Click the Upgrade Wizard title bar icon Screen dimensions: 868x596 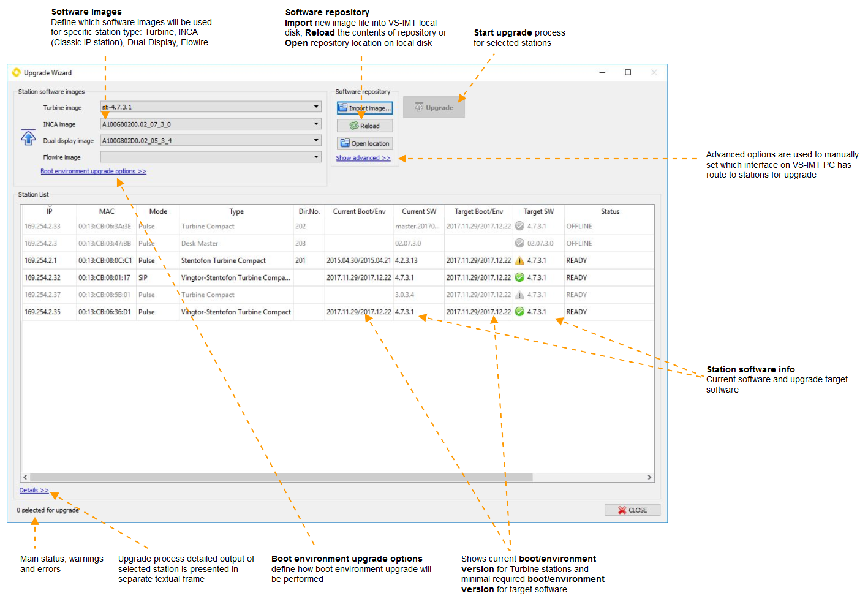pyautogui.click(x=17, y=72)
